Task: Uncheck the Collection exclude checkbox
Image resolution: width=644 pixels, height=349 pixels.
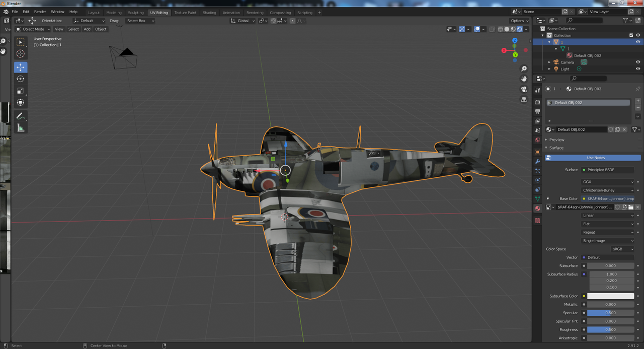Action: pos(631,35)
